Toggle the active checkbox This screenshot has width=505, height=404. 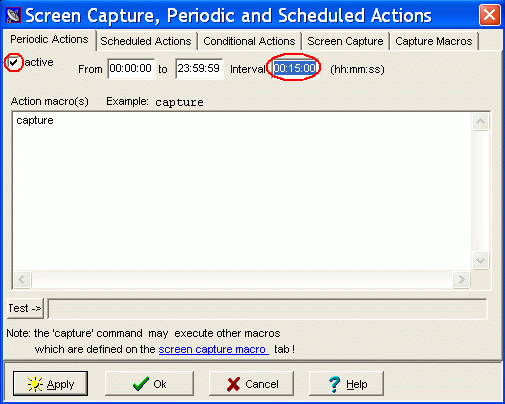tap(13, 62)
